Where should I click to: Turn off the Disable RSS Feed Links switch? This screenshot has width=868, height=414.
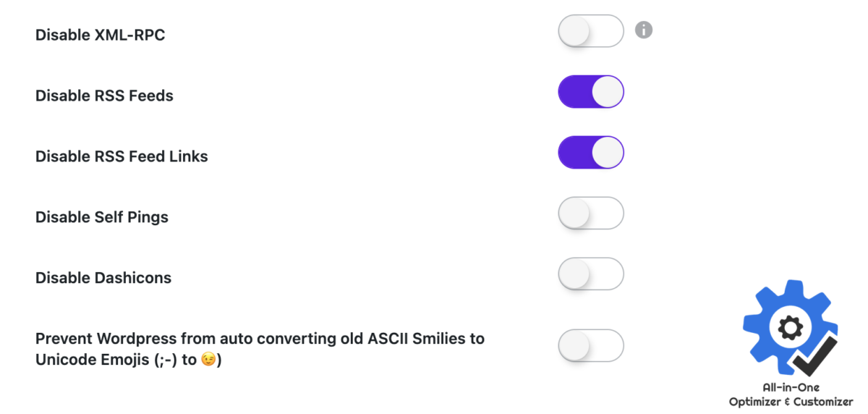point(591,153)
